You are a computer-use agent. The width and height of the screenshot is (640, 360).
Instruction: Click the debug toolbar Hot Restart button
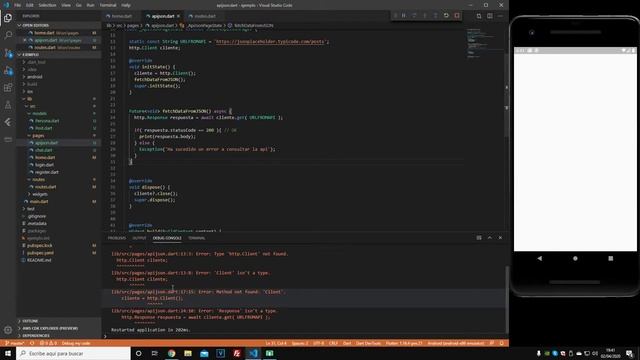click(446, 16)
